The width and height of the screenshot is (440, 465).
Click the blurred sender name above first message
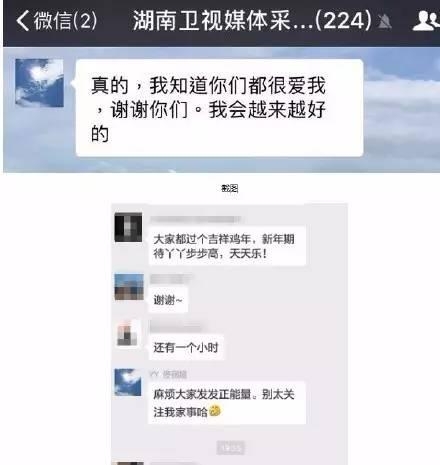[195, 219]
